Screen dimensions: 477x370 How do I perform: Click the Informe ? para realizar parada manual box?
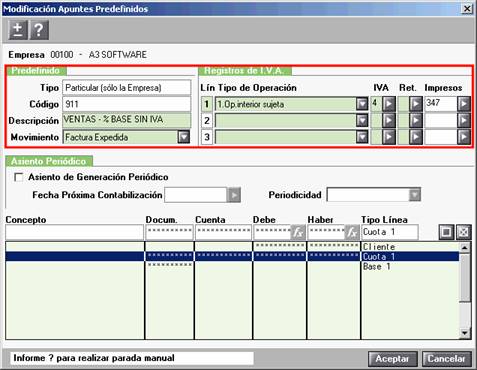tap(132, 358)
